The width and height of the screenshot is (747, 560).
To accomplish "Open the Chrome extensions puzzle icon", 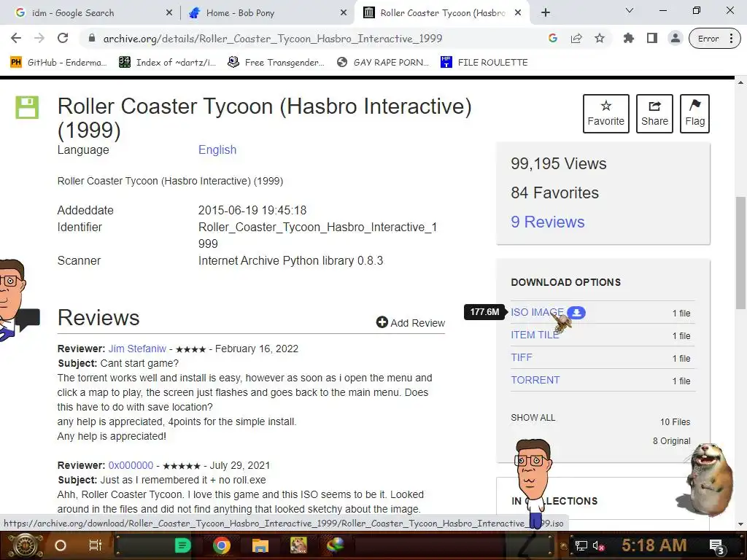I will tap(629, 38).
